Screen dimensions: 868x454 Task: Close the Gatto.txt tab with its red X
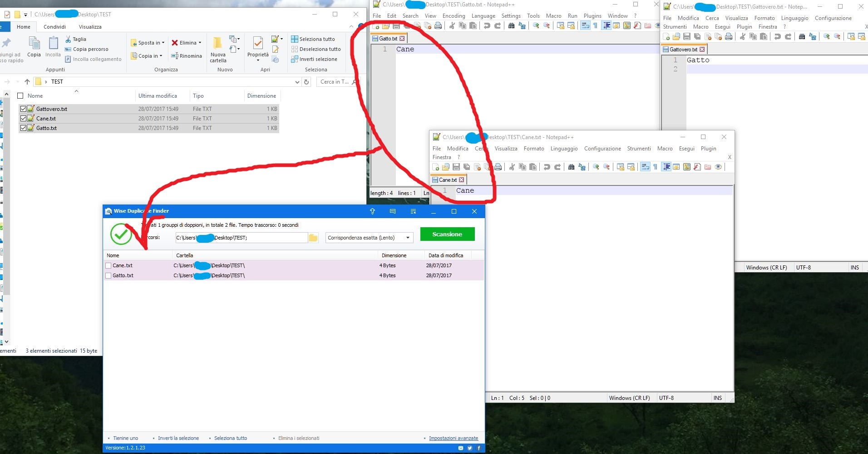coord(402,39)
